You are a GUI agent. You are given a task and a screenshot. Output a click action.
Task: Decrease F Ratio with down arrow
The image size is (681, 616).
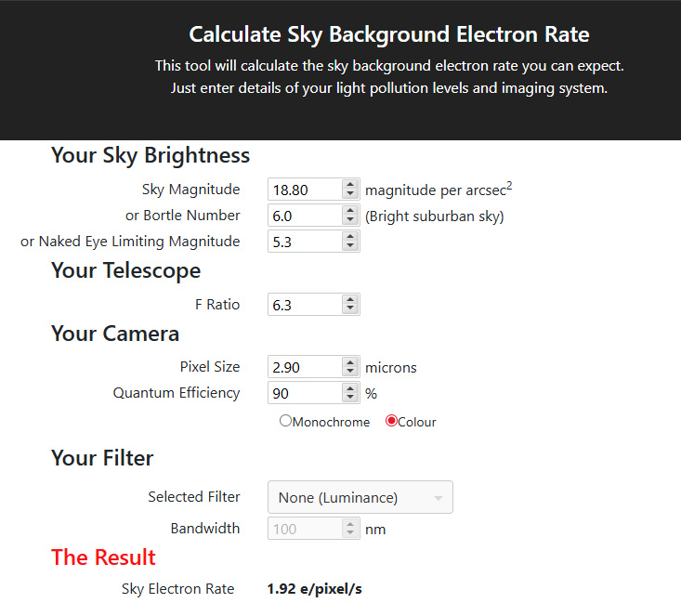point(349,309)
